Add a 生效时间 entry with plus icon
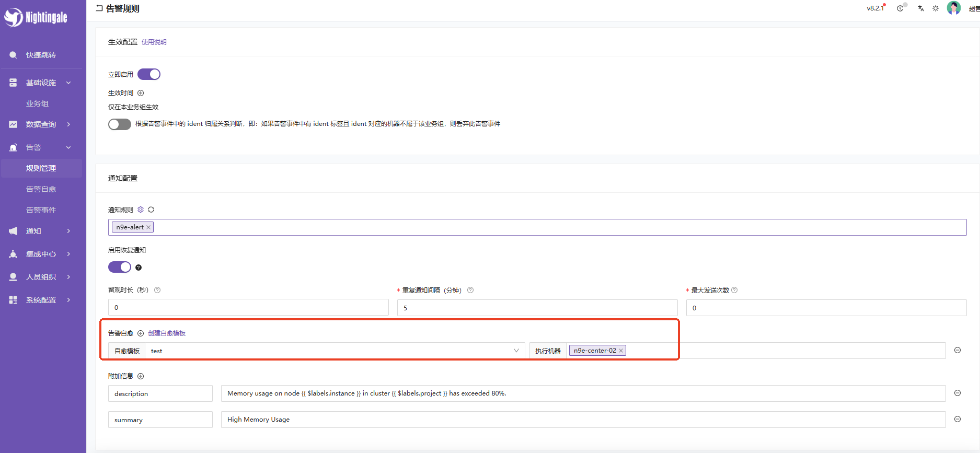The width and height of the screenshot is (980, 453). coord(141,93)
